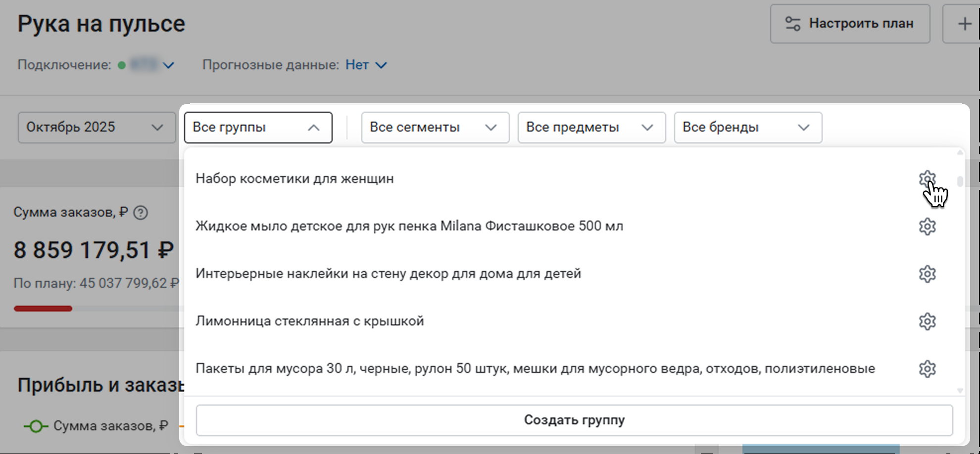The height and width of the screenshot is (454, 980).
Task: Click the plus icon button at top right
Action: [x=964, y=24]
